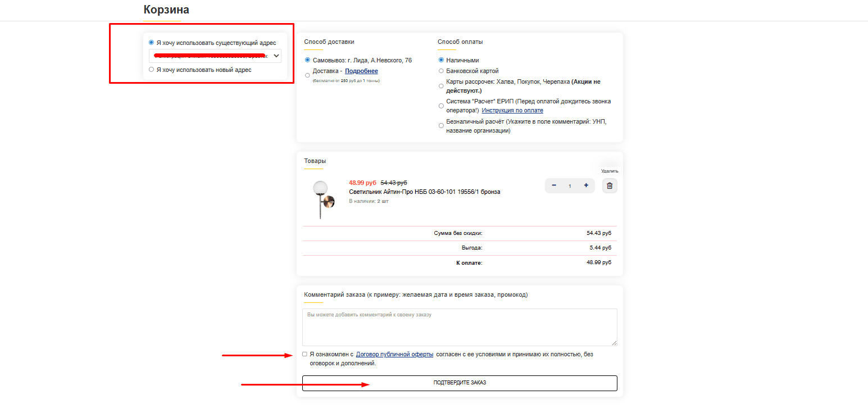Select Безналичный расчёт payment option

click(441, 126)
